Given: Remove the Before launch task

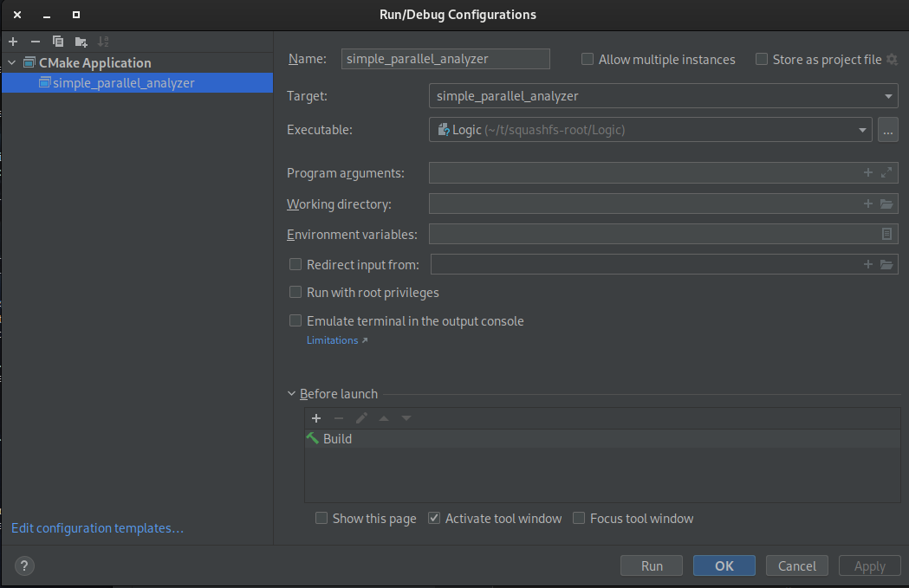Looking at the screenshot, I should [x=339, y=418].
